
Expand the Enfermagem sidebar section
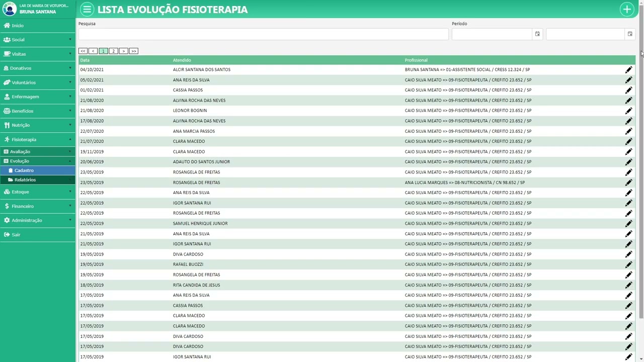(37, 97)
